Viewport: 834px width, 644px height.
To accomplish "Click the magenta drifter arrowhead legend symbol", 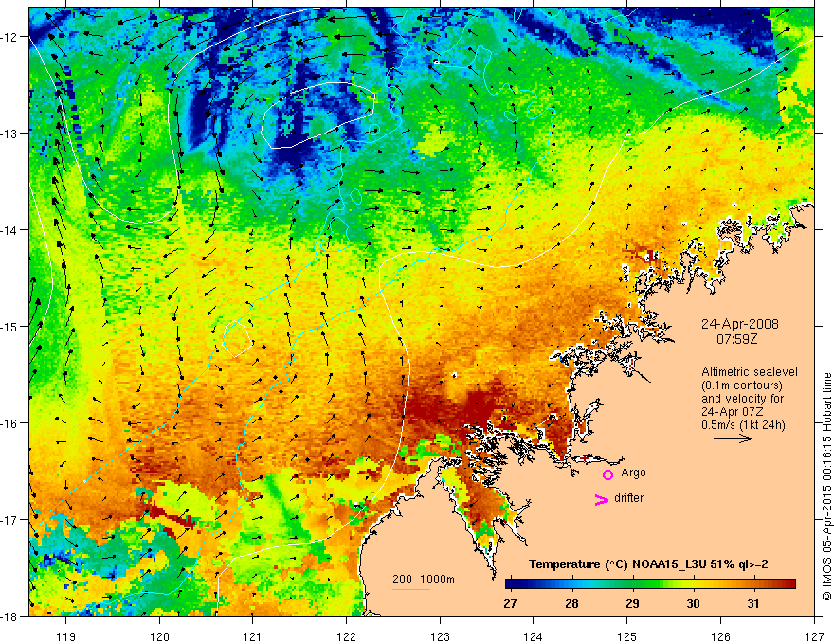I will click(601, 499).
